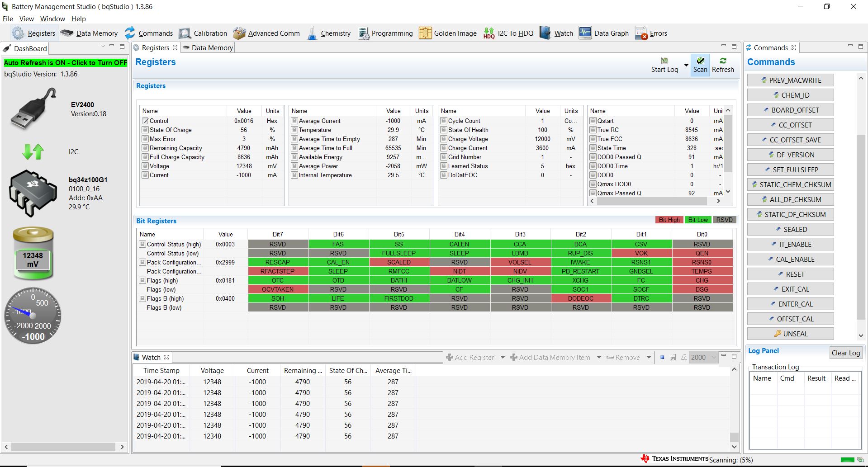Open the Watch toolbar tool
868x467 pixels.
pos(556,33)
